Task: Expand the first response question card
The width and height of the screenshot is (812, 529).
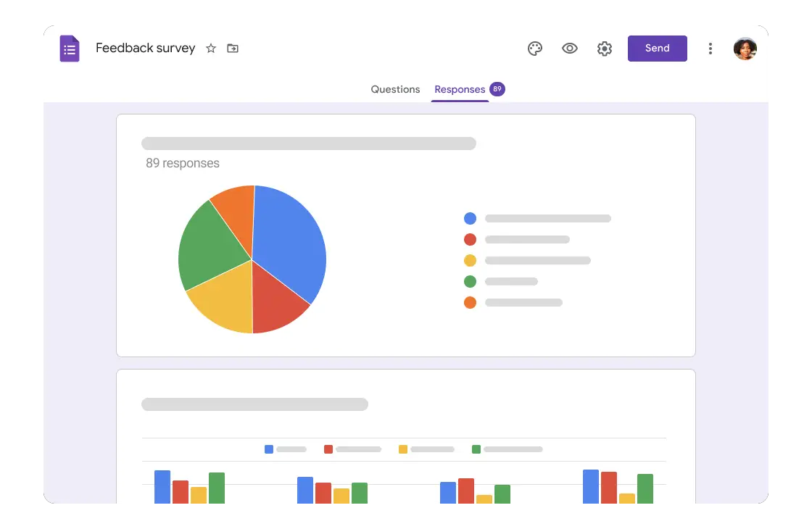Action: click(x=310, y=143)
